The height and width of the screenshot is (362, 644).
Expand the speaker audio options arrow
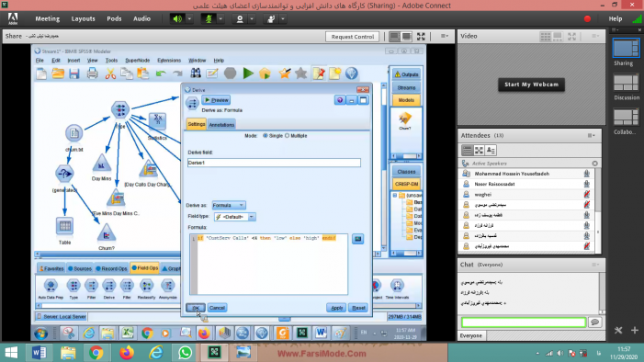click(x=189, y=19)
